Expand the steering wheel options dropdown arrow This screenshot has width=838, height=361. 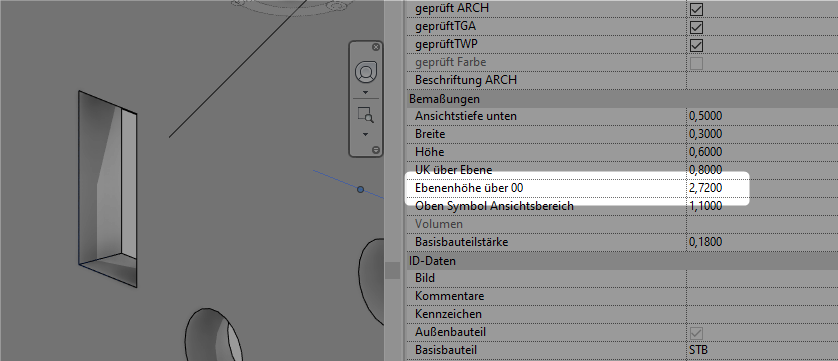(x=366, y=92)
